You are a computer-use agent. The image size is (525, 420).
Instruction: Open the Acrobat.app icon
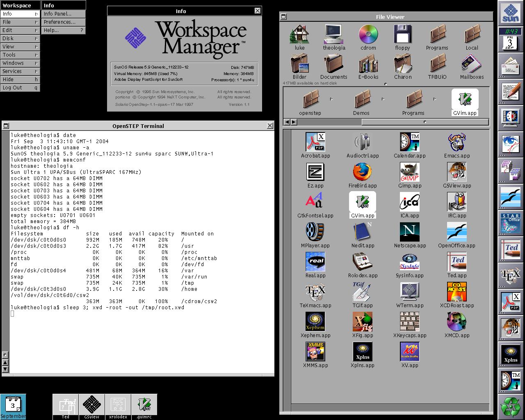(x=315, y=142)
